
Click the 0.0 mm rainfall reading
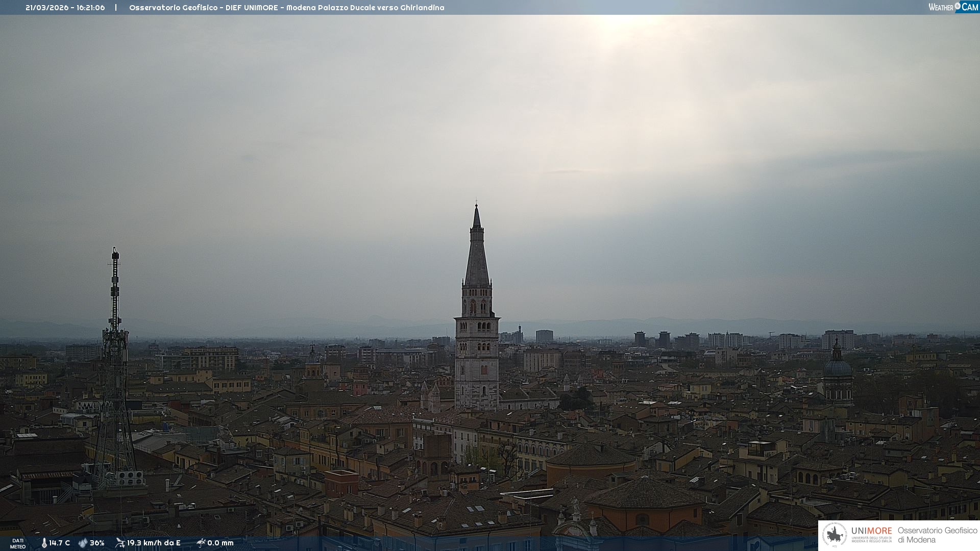(x=220, y=543)
